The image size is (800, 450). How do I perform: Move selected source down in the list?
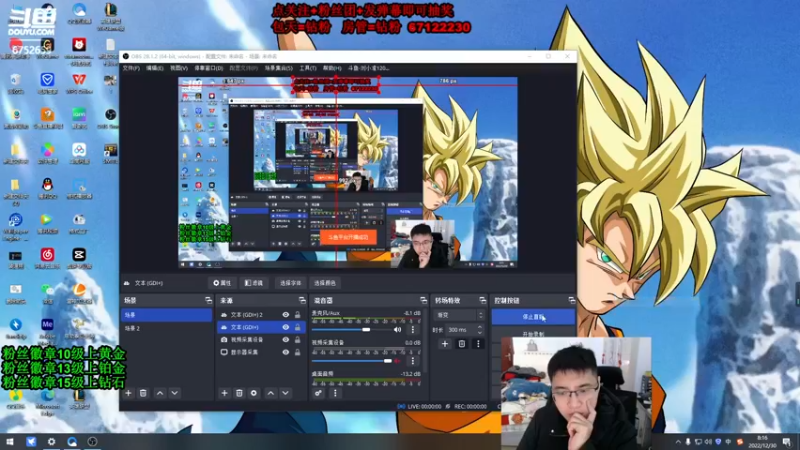[285, 393]
